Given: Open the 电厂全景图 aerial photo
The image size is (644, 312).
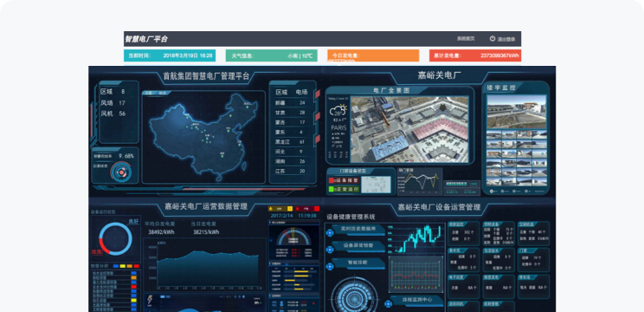Looking at the screenshot, I should coord(409,129).
